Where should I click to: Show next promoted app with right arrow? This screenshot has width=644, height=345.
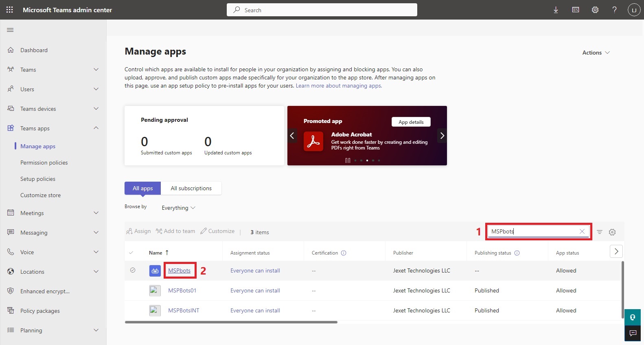coord(442,136)
